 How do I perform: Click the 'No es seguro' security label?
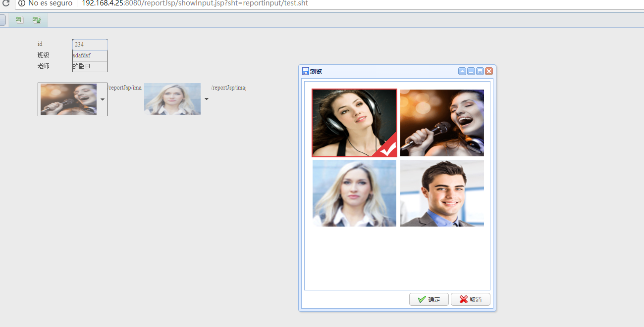pyautogui.click(x=50, y=3)
